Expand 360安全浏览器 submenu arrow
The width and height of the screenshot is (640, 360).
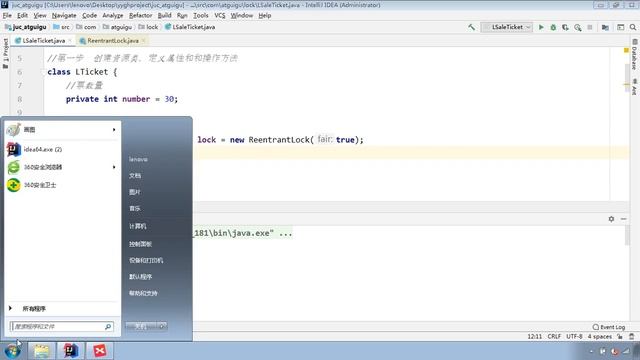[114, 167]
